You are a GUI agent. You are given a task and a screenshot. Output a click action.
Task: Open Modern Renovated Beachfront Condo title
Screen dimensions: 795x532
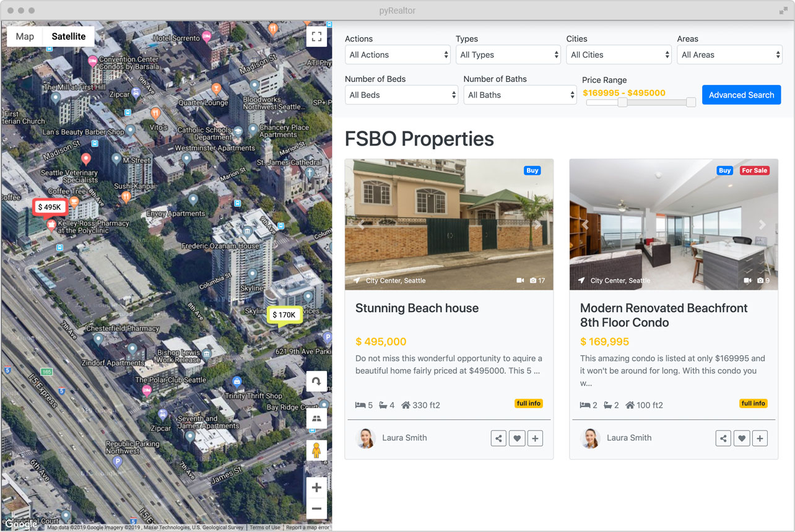(x=664, y=315)
